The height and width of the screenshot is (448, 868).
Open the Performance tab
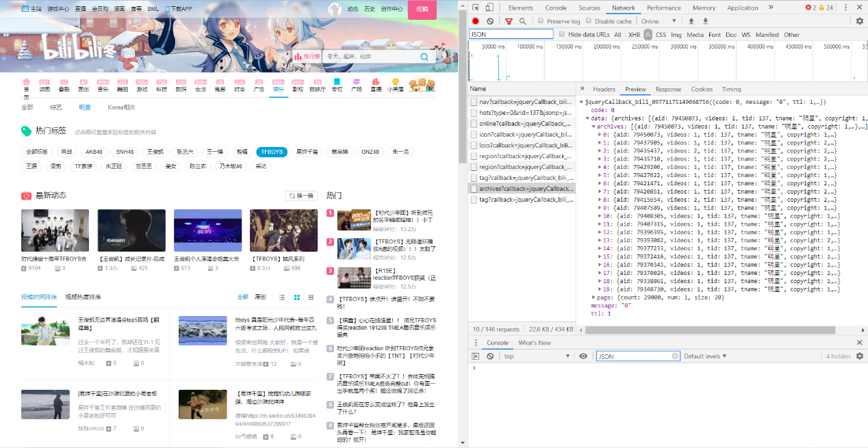664,8
